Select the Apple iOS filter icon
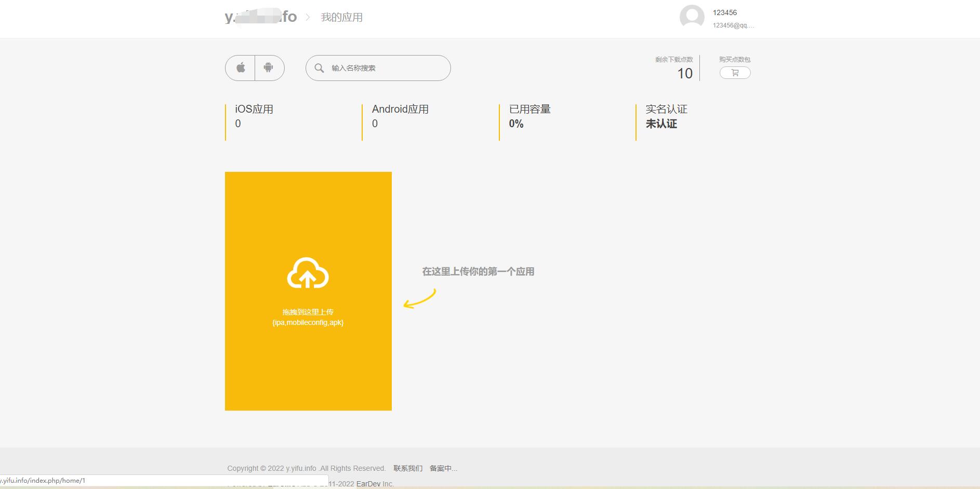The width and height of the screenshot is (980, 489). (240, 67)
